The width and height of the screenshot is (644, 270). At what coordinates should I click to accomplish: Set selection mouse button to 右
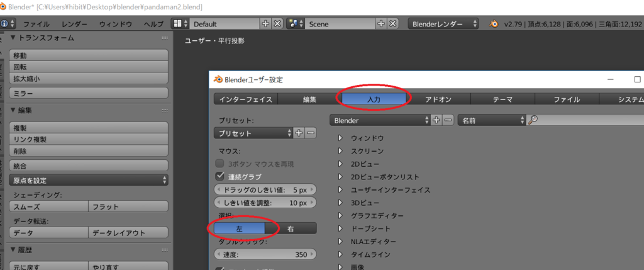point(291,228)
